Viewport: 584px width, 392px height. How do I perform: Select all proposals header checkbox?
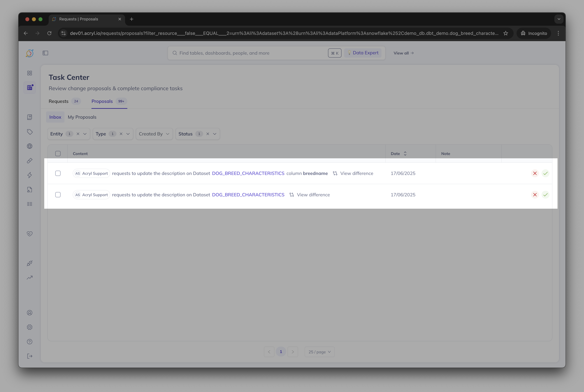coord(58,154)
